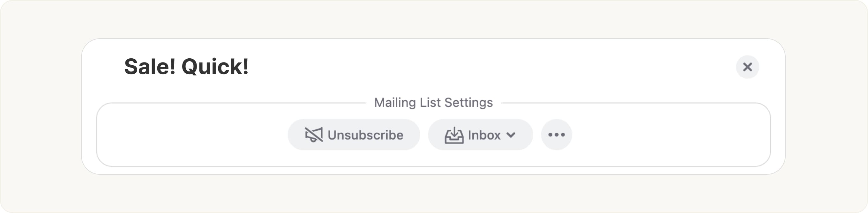Select the Mailing List Settings section header
Viewport: 868px width, 213px height.
tap(434, 103)
